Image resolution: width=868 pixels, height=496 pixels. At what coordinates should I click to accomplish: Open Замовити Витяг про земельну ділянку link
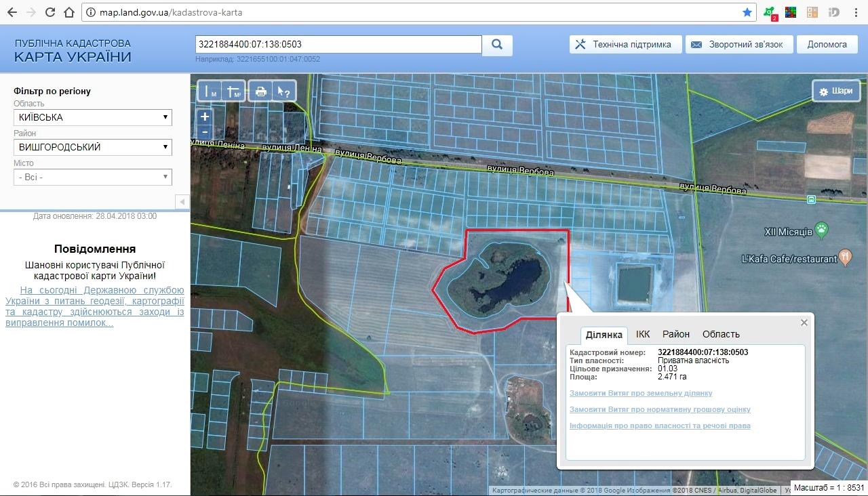pyautogui.click(x=641, y=393)
